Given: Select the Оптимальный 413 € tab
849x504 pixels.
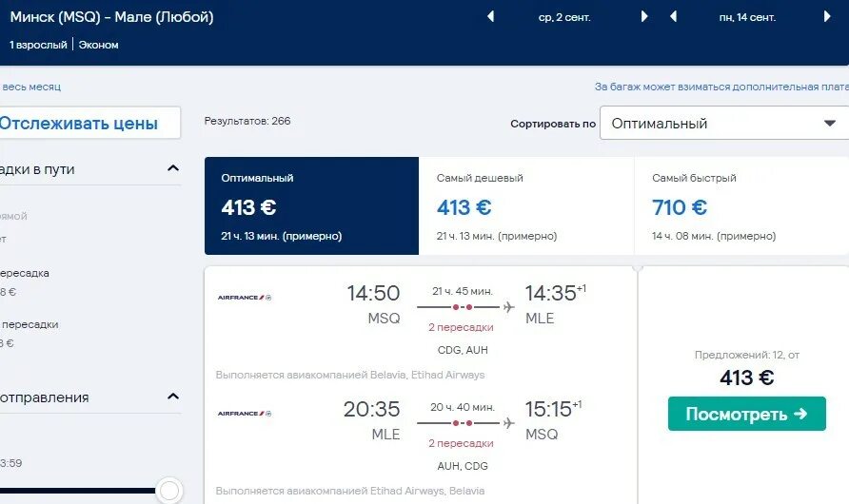Looking at the screenshot, I should point(311,205).
